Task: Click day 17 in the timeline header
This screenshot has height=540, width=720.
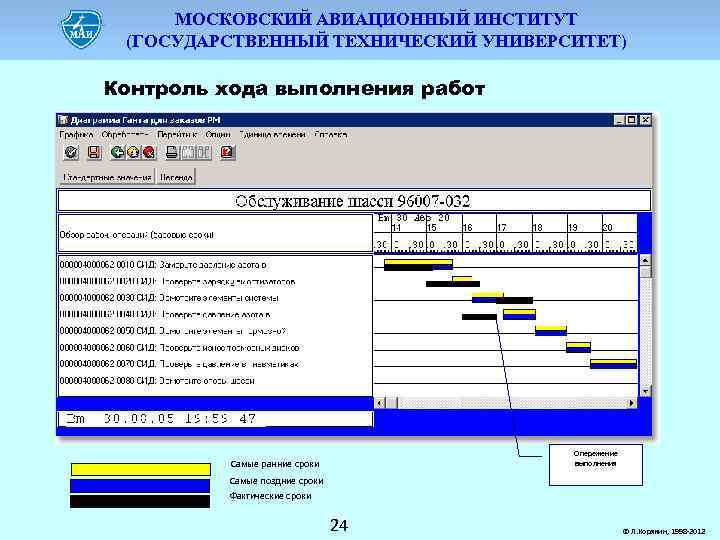Action: pos(502,227)
